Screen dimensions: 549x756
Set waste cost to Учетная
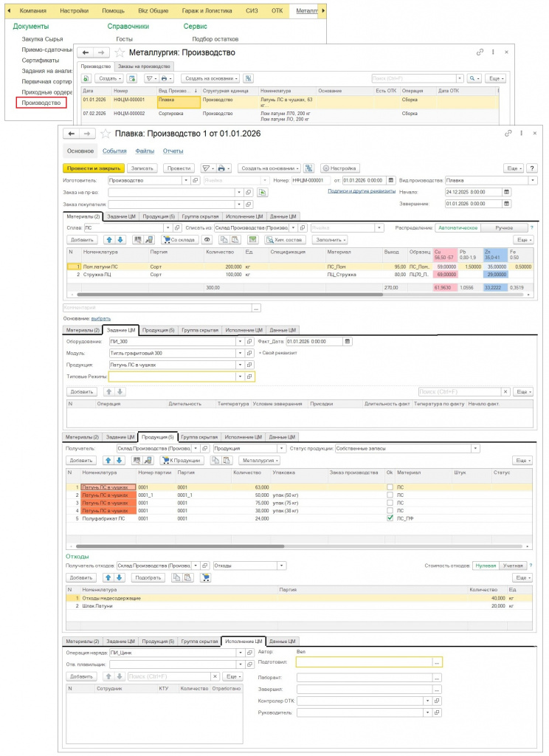tap(512, 566)
